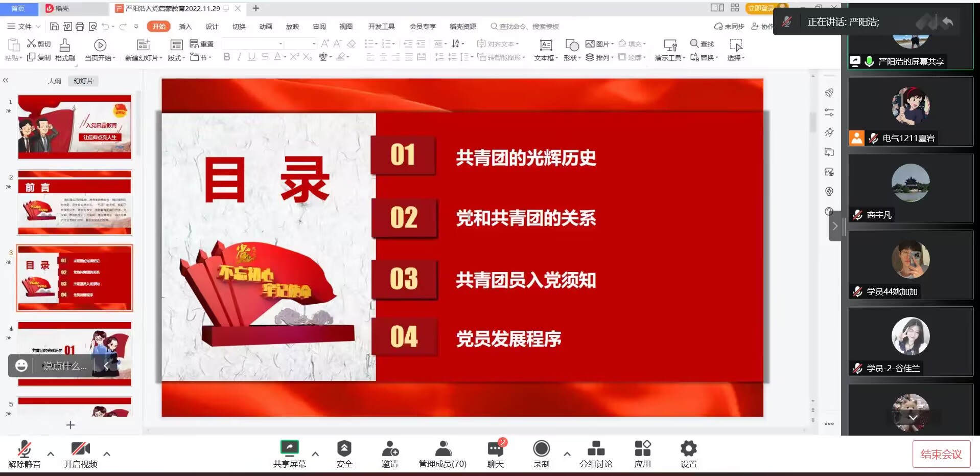980x476 pixels.
Task: Switch to the 插入 ribbon tab
Action: 185,27
